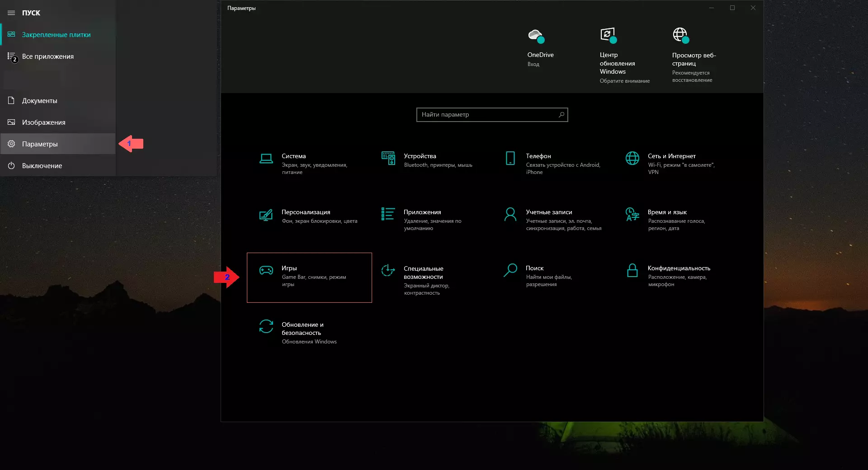
Task: Open the Конфиденциальность lock icon
Action: [632, 270]
